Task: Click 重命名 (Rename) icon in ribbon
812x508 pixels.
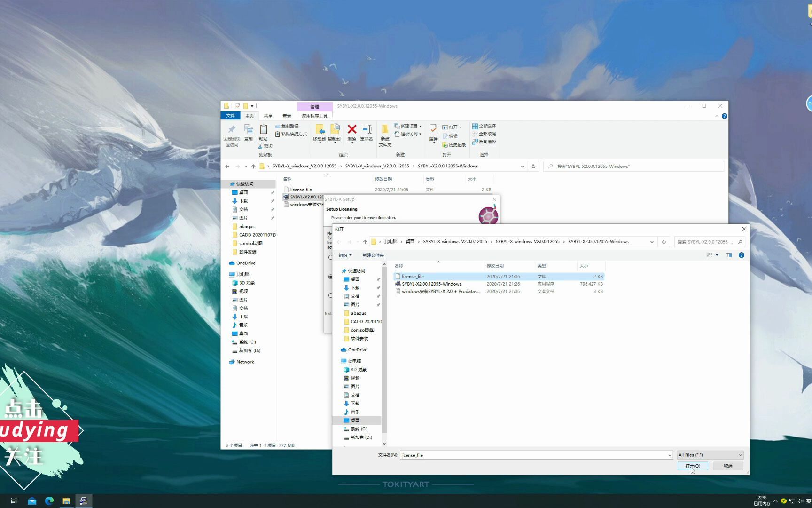Action: [x=367, y=129]
